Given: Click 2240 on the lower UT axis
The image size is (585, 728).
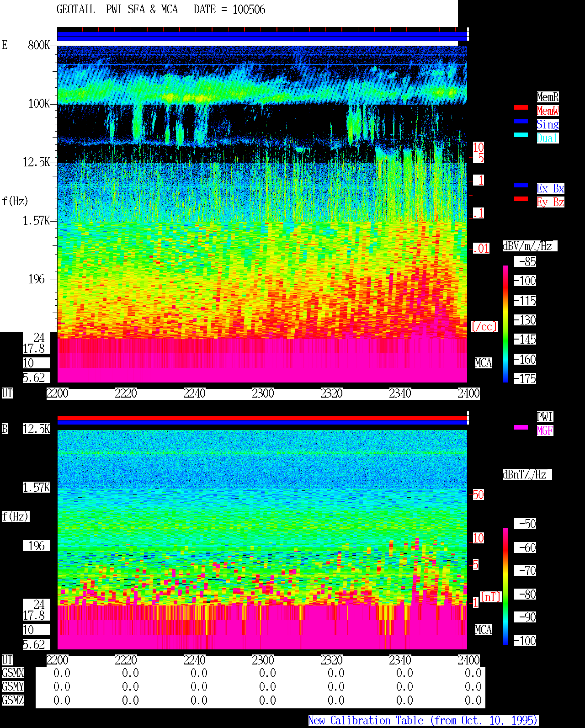Looking at the screenshot, I should point(195,660).
